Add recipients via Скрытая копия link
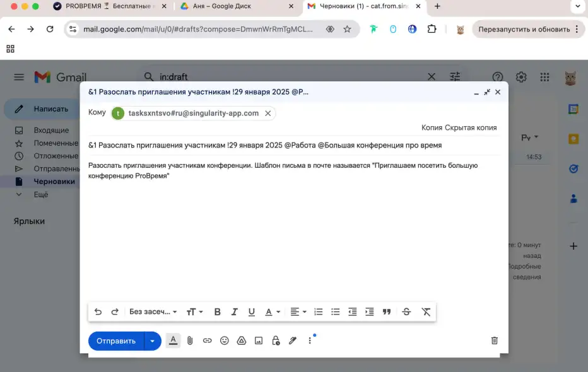 471,127
